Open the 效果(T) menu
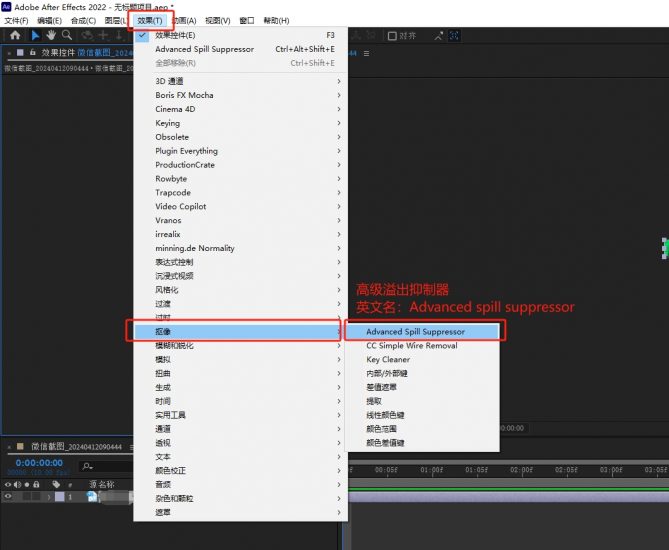Viewport: 669px width, 550px height. 150,20
